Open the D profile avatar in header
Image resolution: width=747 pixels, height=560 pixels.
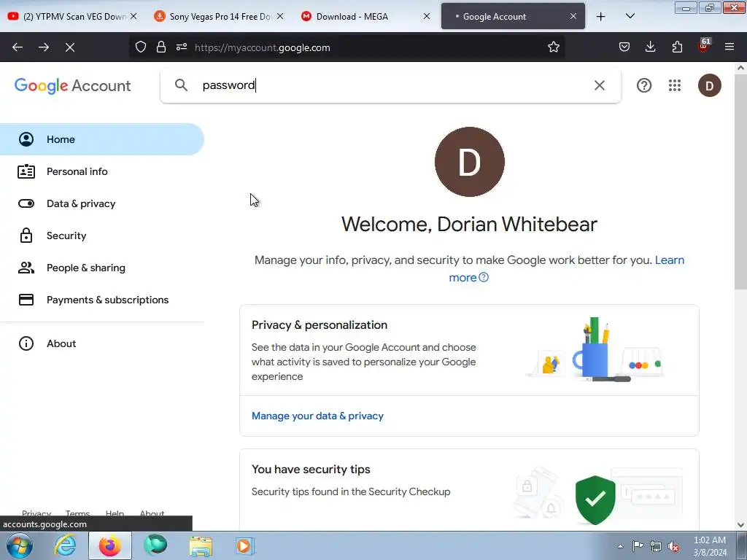709,86
